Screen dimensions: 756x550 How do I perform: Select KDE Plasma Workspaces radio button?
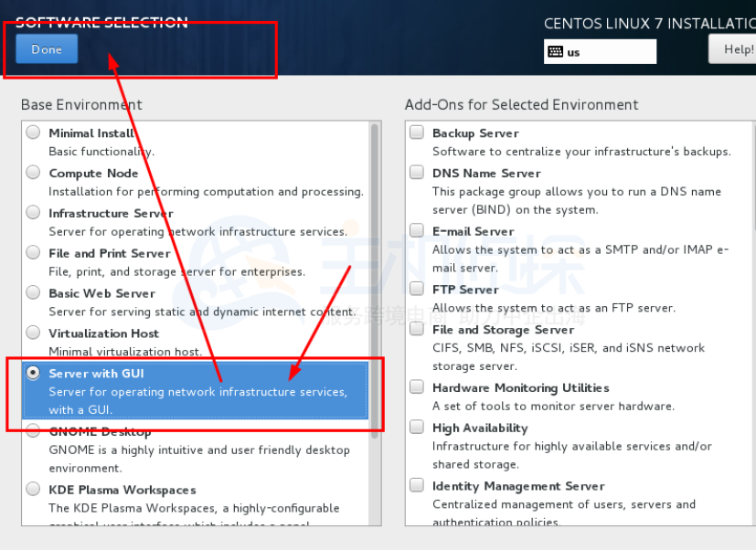pos(33,489)
